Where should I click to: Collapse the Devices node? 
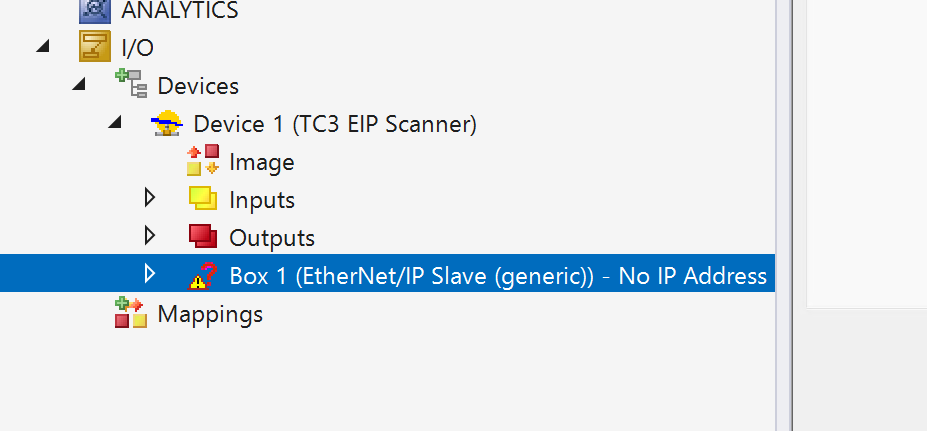78,86
